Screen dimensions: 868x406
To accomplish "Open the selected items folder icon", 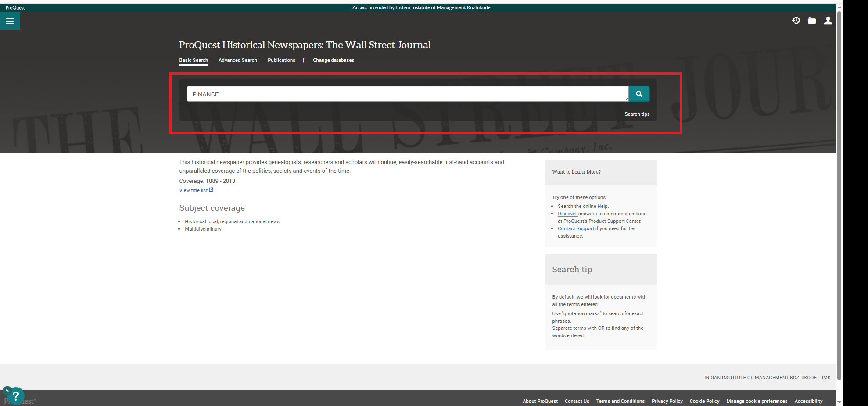I will pos(812,21).
